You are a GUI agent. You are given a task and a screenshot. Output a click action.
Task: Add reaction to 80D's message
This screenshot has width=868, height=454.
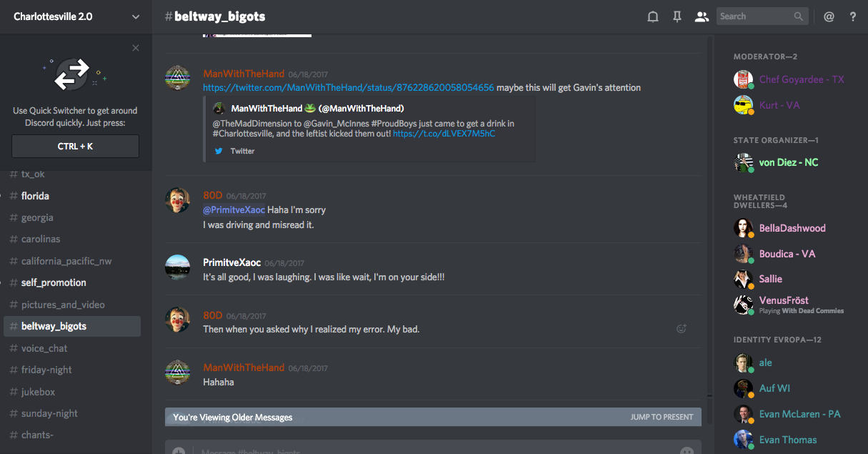(x=681, y=329)
